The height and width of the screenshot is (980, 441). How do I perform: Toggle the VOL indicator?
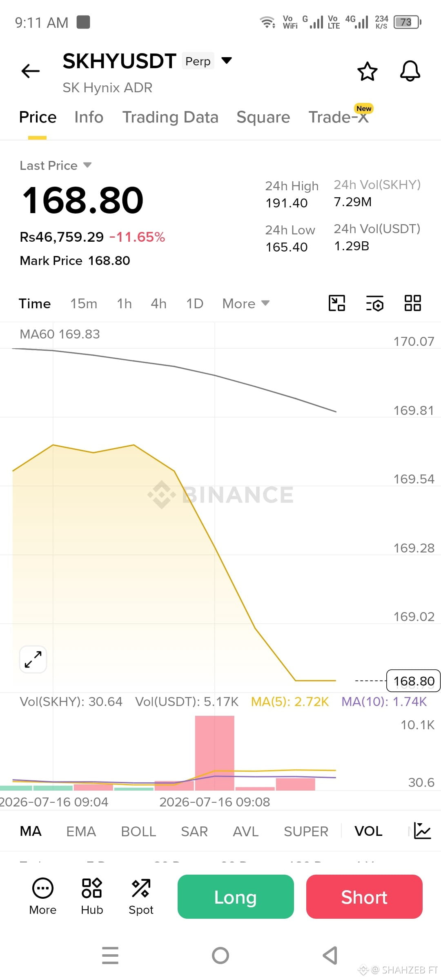368,831
